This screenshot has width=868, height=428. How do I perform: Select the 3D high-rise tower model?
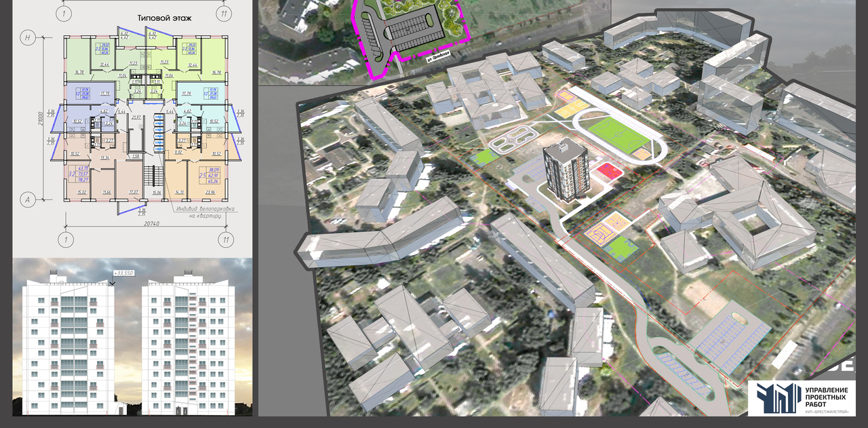point(564,172)
